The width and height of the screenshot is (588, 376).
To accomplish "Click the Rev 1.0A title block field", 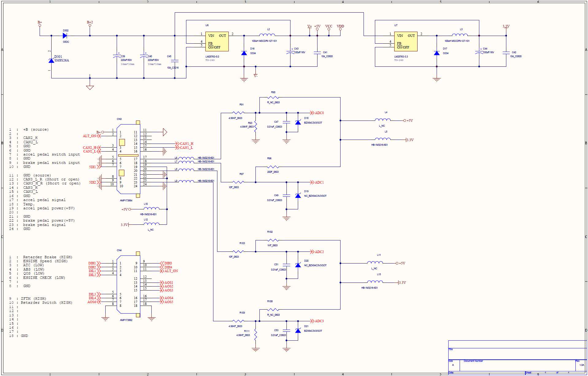I will [581, 365].
